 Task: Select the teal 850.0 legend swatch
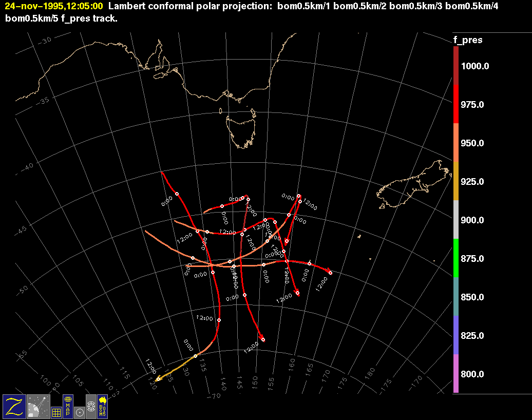pyautogui.click(x=456, y=297)
